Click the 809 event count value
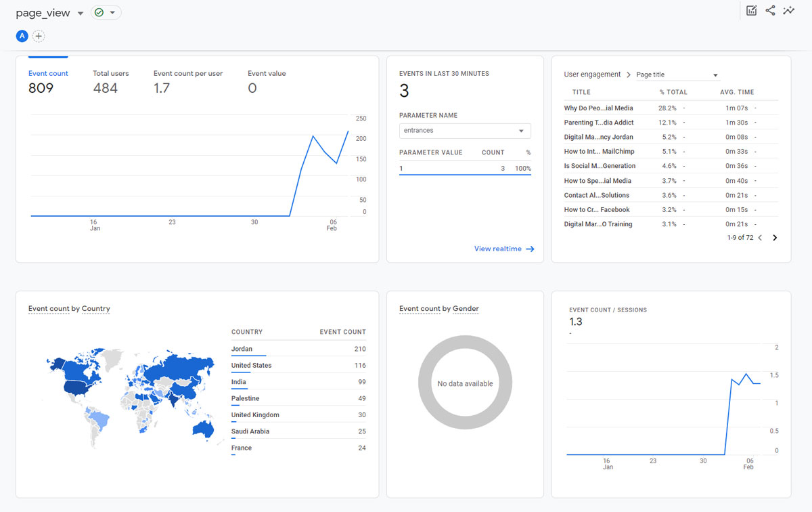 [41, 88]
